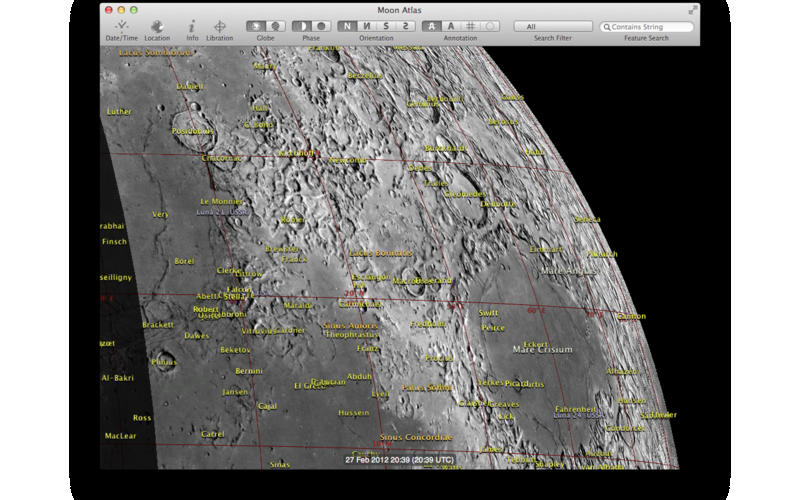Viewport: 800px width, 500px height.
Task: Set Orientation to normal S
Action: (386, 26)
